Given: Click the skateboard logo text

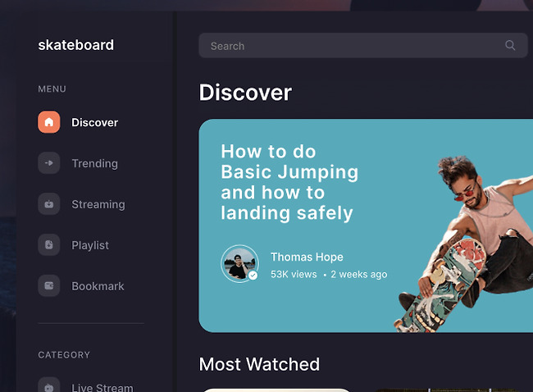Looking at the screenshot, I should pyautogui.click(x=75, y=45).
